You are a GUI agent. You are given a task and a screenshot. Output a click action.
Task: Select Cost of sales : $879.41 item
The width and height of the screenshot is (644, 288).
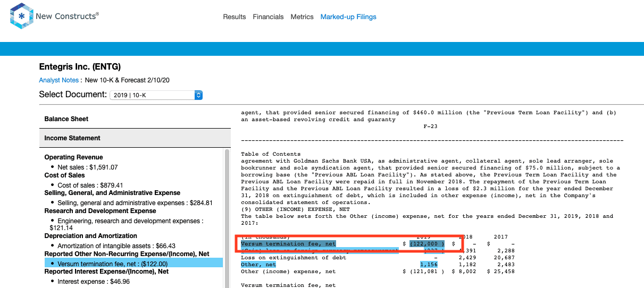tap(90, 185)
